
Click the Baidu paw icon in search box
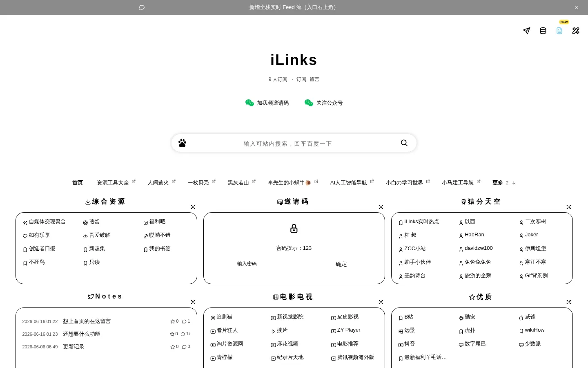(182, 143)
